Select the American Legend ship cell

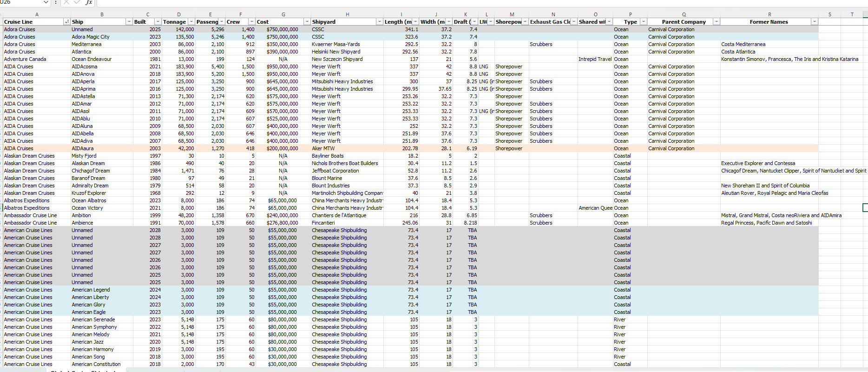(x=102, y=290)
